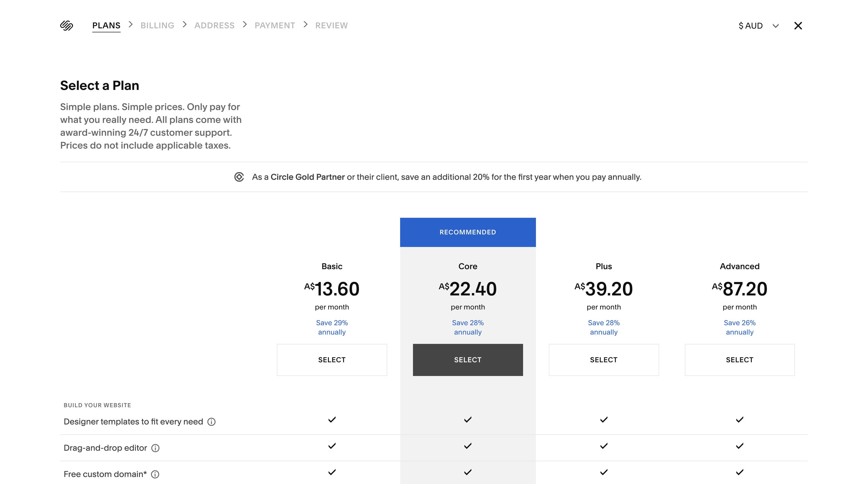Click the Circle Gold Partner text
The height and width of the screenshot is (484, 868).
click(x=308, y=177)
